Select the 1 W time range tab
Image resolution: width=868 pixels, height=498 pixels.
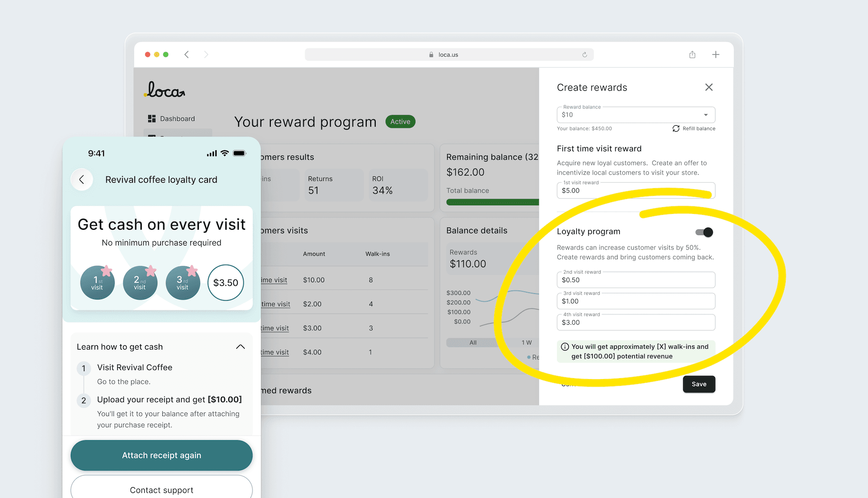click(x=526, y=342)
